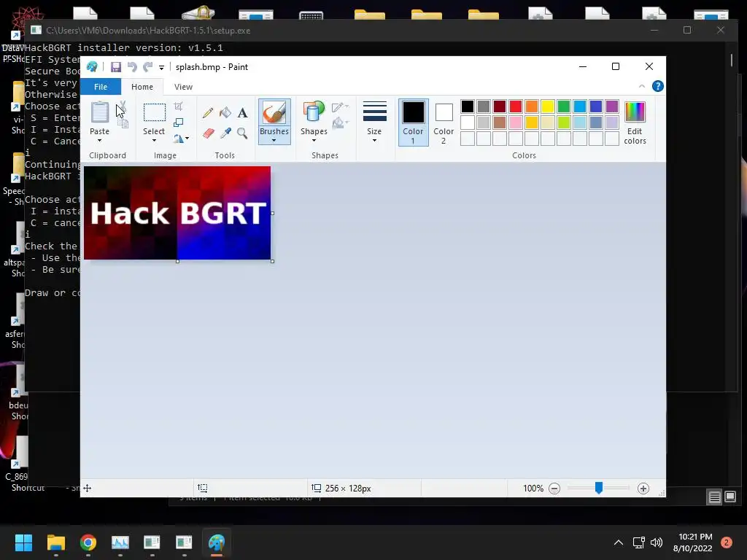This screenshot has height=560, width=747.
Task: Open the shape Outline dropdown
Action: (340, 107)
